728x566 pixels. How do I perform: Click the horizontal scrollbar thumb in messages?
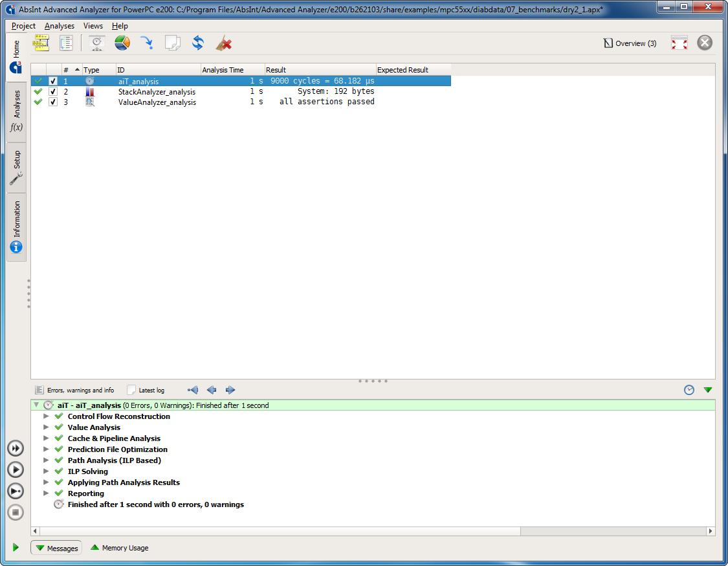point(280,531)
